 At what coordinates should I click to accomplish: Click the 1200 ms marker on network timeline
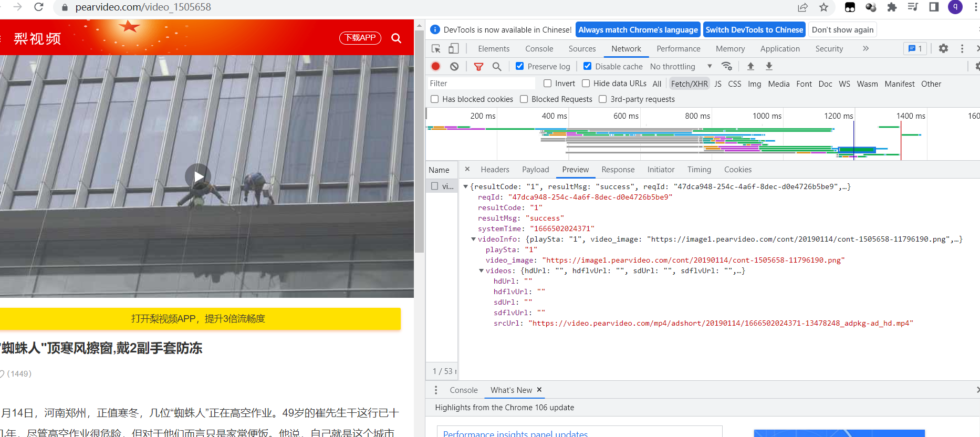838,116
